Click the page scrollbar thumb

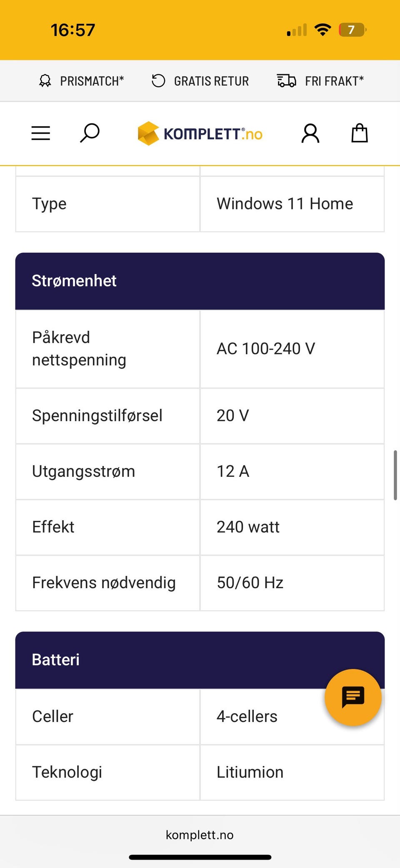395,475
